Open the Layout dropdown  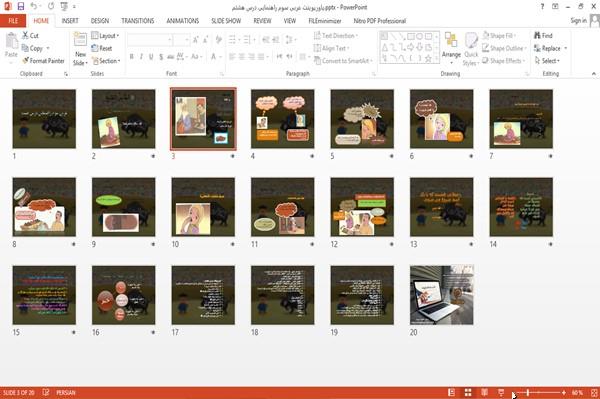(x=105, y=36)
